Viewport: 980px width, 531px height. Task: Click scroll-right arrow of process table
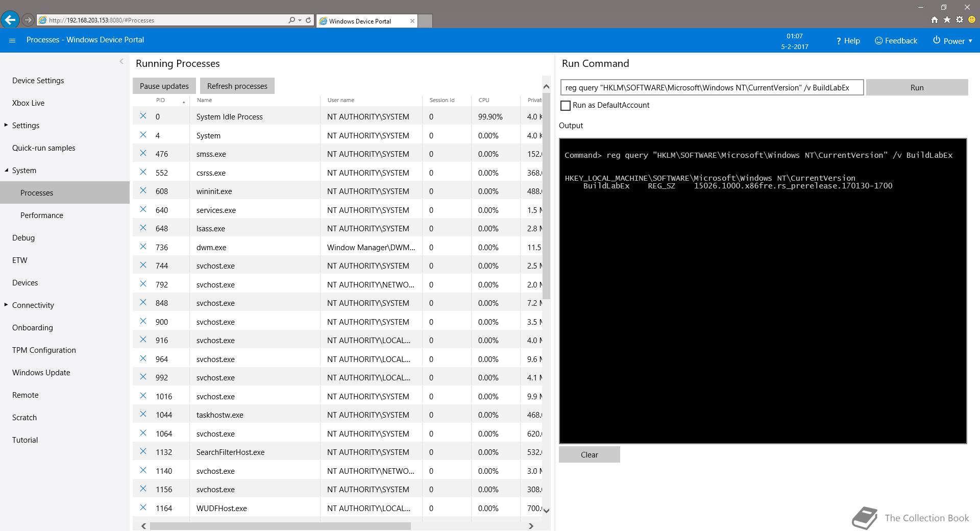[x=531, y=526]
